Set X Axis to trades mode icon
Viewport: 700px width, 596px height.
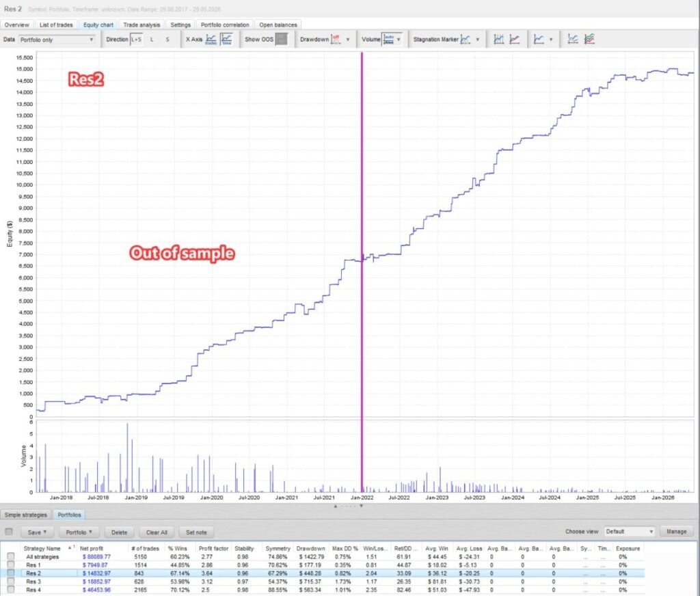coord(211,40)
